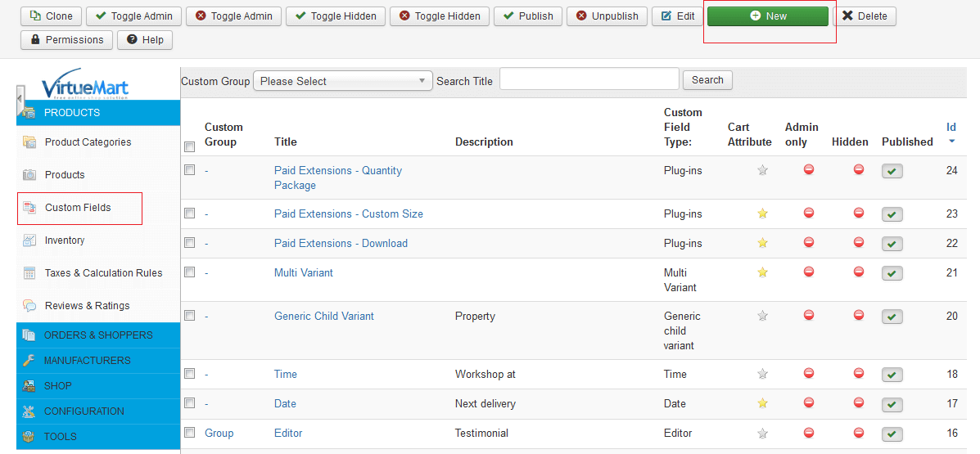Open Paid Extensions - Download link
Viewport: 980px width, 454px height.
341,244
